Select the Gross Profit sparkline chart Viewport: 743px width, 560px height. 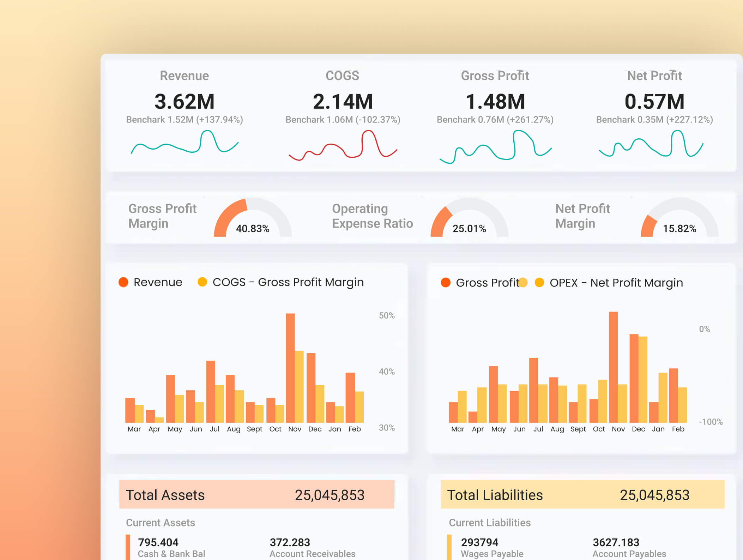click(495, 147)
